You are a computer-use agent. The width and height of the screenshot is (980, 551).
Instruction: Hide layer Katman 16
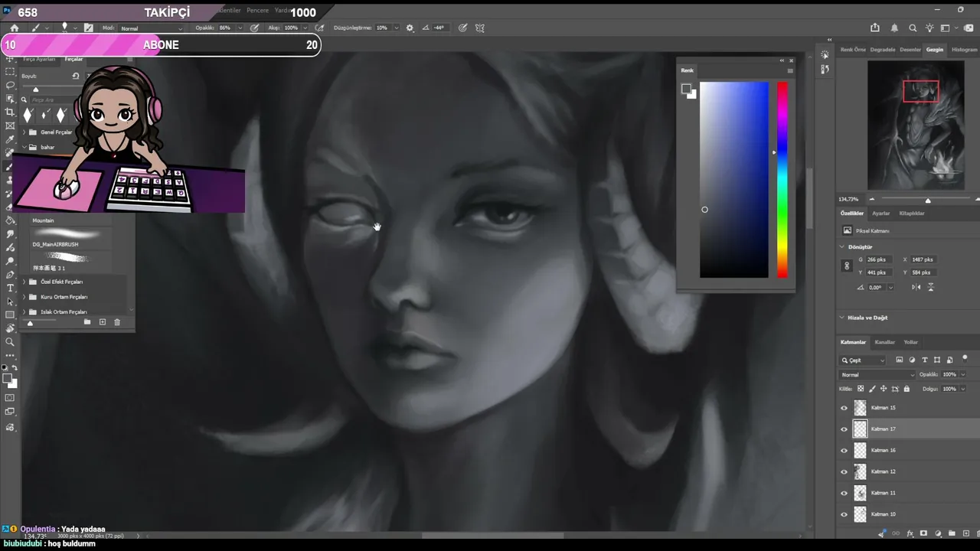[844, 451]
